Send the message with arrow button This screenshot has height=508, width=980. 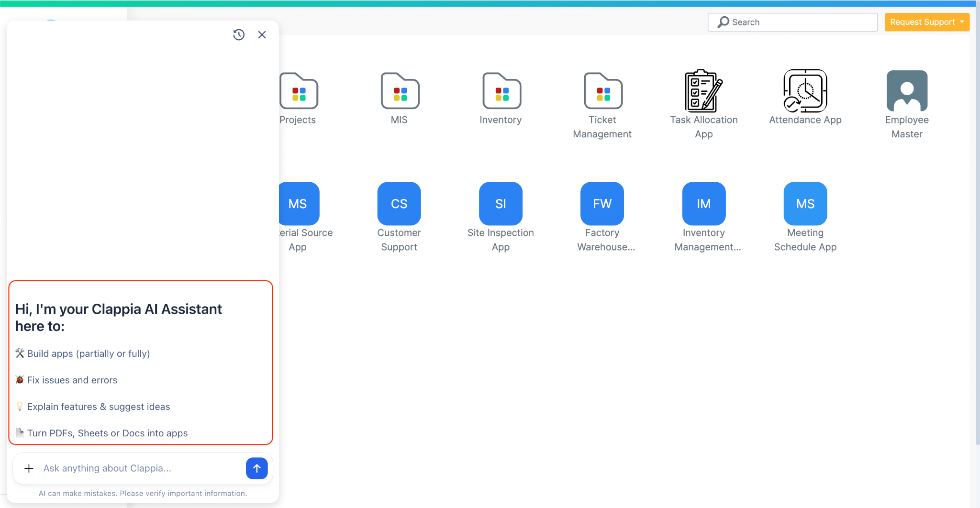(x=257, y=468)
